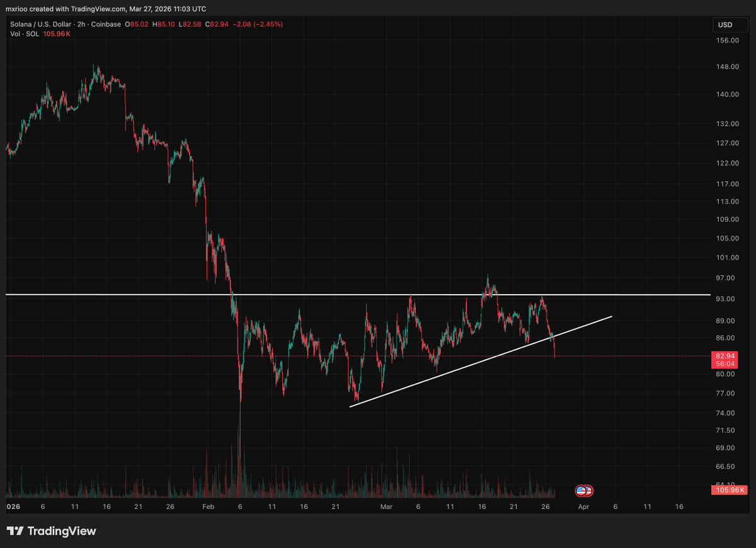Click the red volume value tag 105.96K on the axis

[x=728, y=489]
